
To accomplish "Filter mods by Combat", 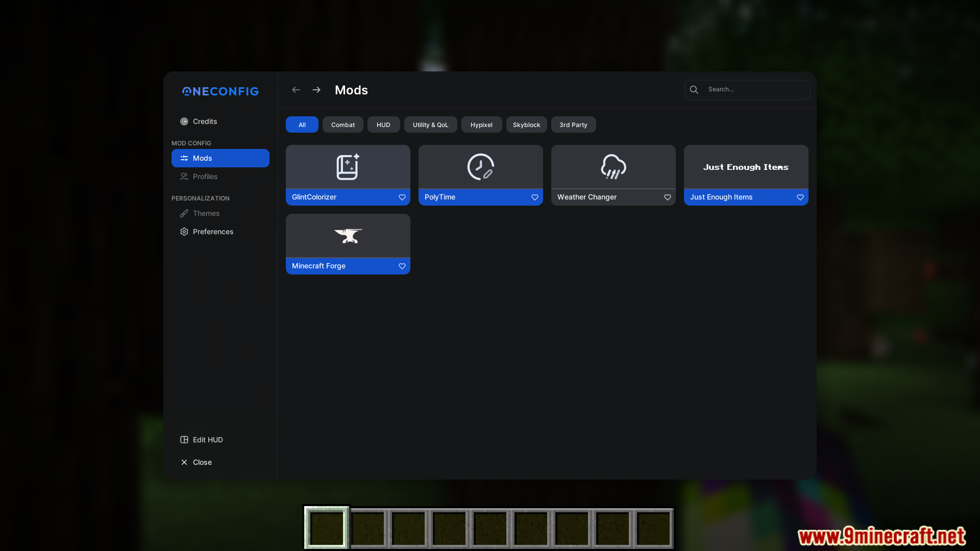I will pyautogui.click(x=343, y=124).
